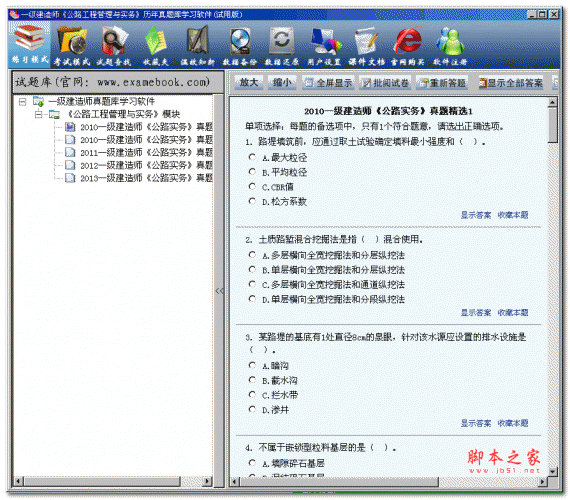This screenshot has height=500, width=570.
Task: Open official site purchase (官网购买)
Action: tap(408, 46)
